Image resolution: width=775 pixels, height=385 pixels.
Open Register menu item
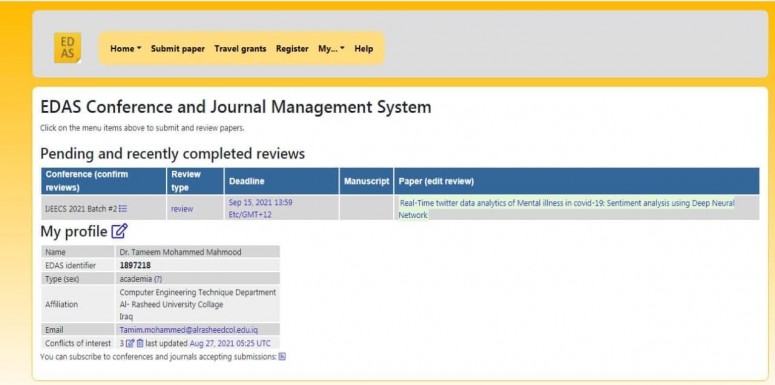[292, 48]
